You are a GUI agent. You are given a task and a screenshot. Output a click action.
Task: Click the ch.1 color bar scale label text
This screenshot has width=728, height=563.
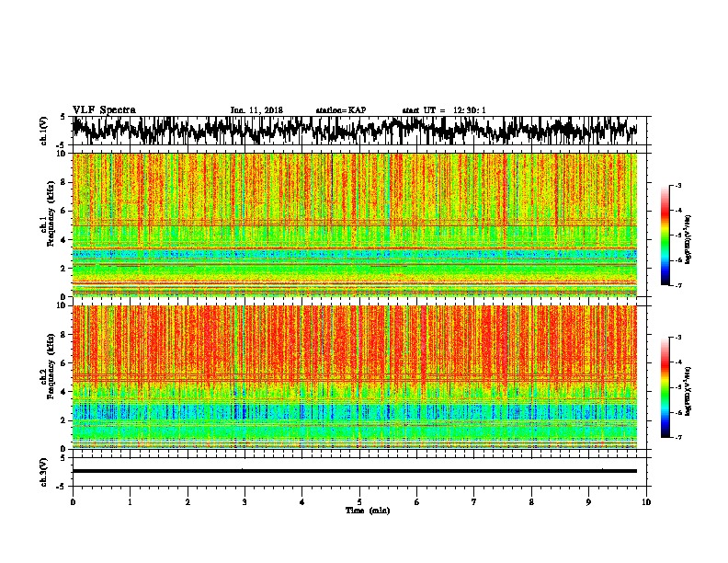pos(688,239)
